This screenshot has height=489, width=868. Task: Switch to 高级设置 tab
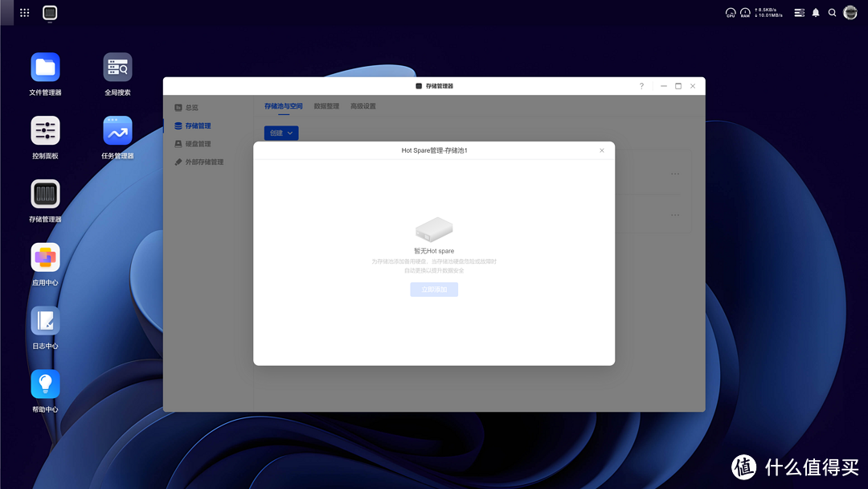coord(363,106)
